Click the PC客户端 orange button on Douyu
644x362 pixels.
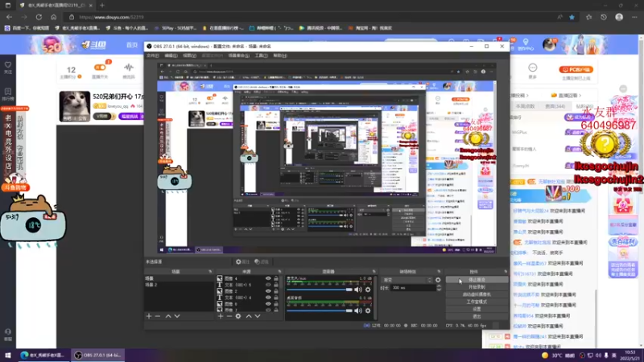576,69
